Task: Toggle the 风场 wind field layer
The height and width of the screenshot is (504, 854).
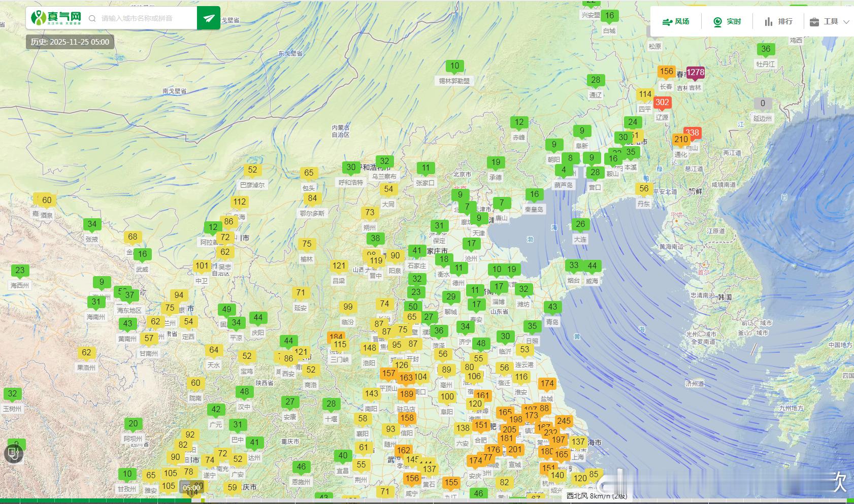Action: pyautogui.click(x=676, y=21)
